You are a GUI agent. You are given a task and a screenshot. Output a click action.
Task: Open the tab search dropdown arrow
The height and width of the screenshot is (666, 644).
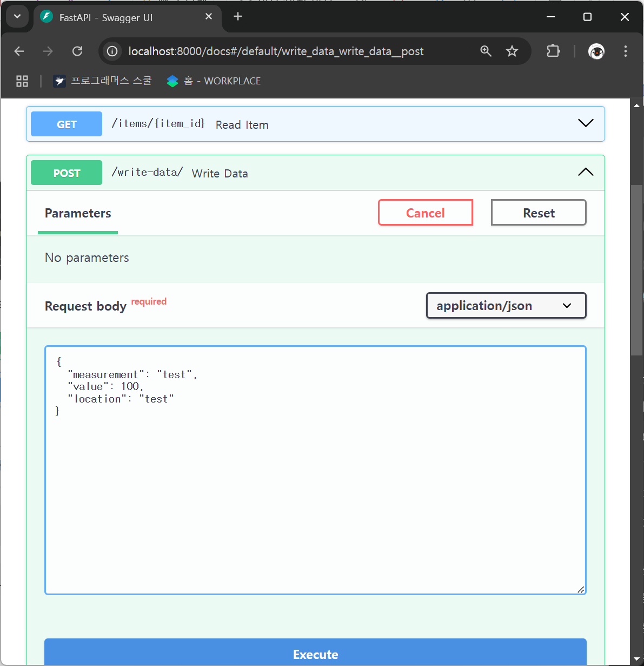pos(17,16)
